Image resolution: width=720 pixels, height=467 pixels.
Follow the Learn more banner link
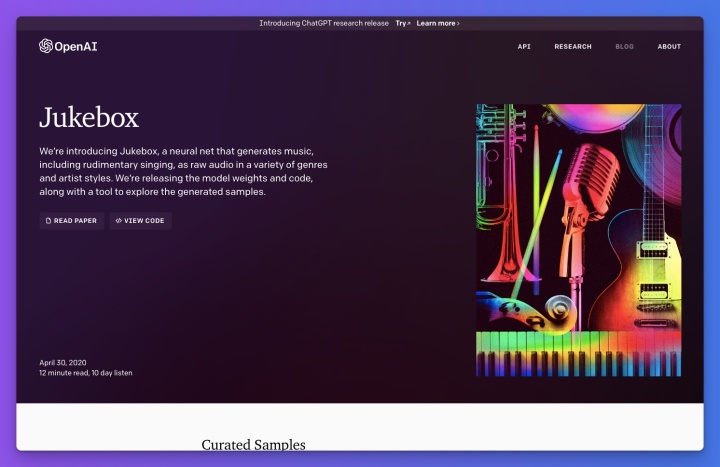coord(438,23)
